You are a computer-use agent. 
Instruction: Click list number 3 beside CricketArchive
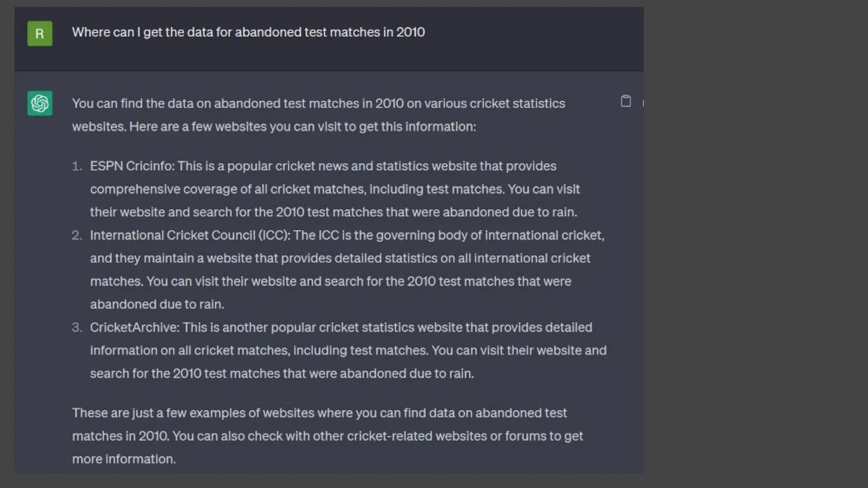pyautogui.click(x=77, y=327)
